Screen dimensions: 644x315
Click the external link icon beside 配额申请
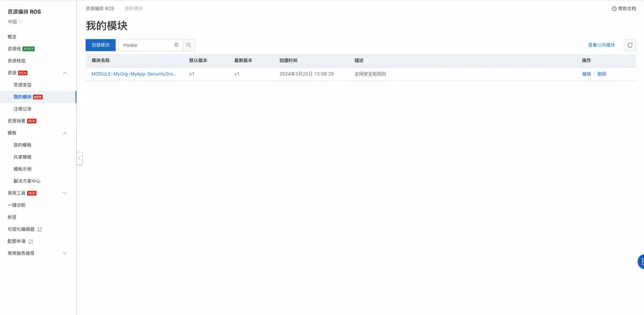click(31, 242)
